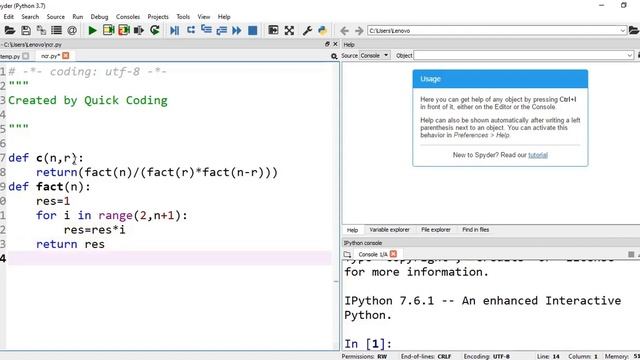
Task: Open the Debug menu
Action: 99,17
